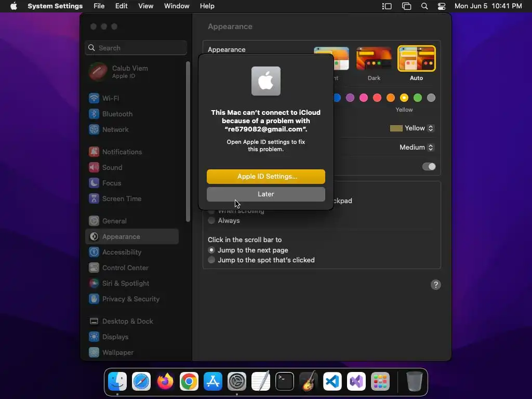
Task: Open the File menu
Action: 99,6
